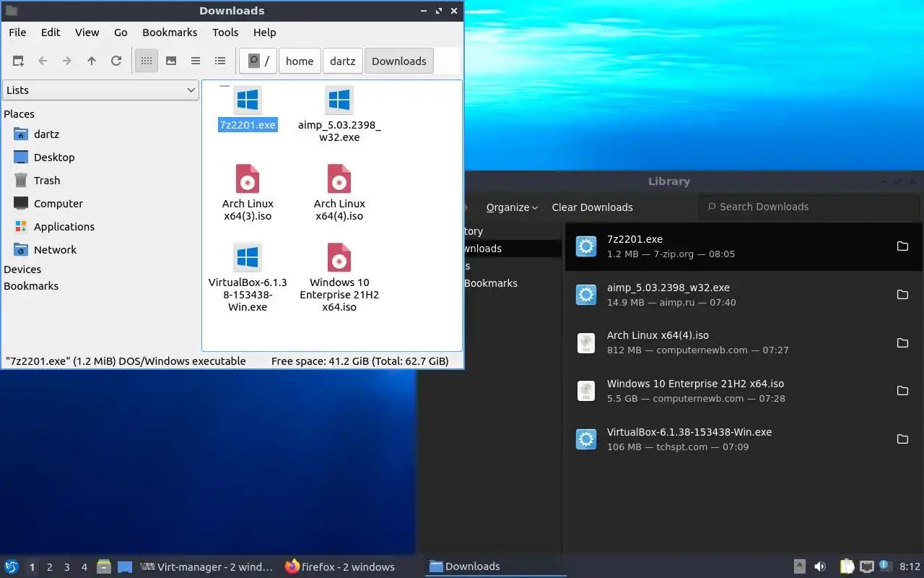Switch to workspace 2
924x578 pixels.
point(49,567)
